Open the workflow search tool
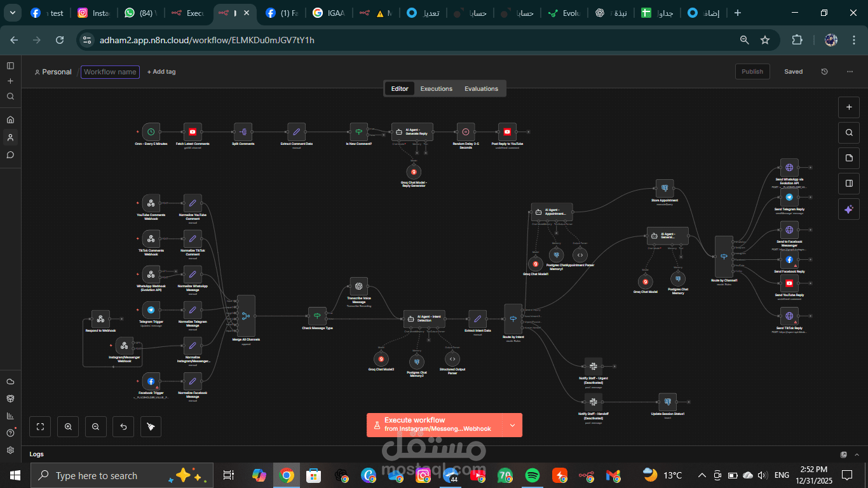 (x=849, y=133)
